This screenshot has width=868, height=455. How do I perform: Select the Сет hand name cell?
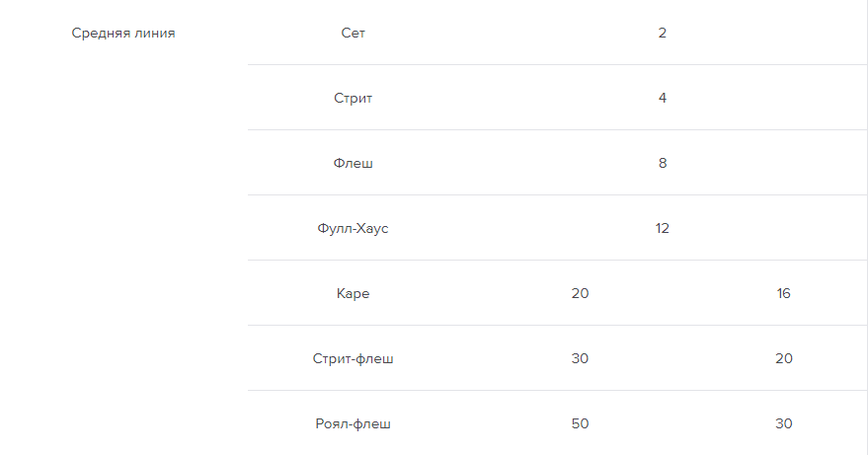coord(353,33)
